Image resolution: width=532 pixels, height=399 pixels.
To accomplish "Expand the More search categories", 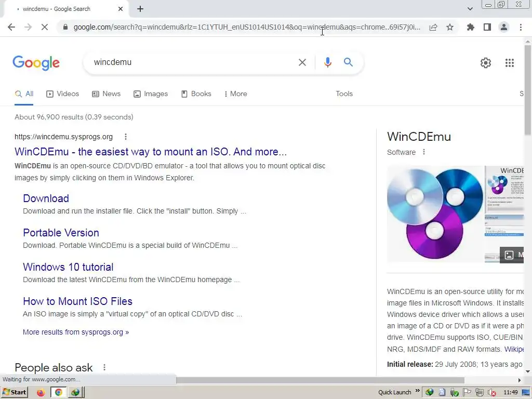I will click(235, 94).
